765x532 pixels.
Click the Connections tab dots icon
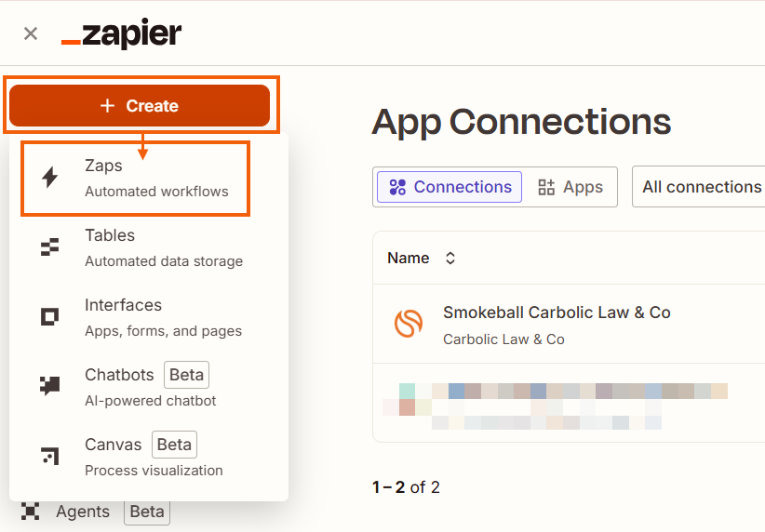tap(397, 187)
